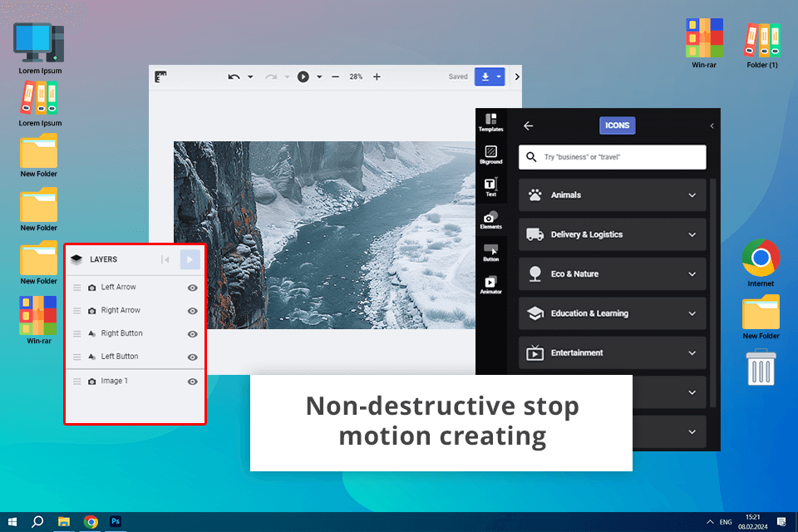Toggle visibility of Left Arrow layer

pos(192,288)
